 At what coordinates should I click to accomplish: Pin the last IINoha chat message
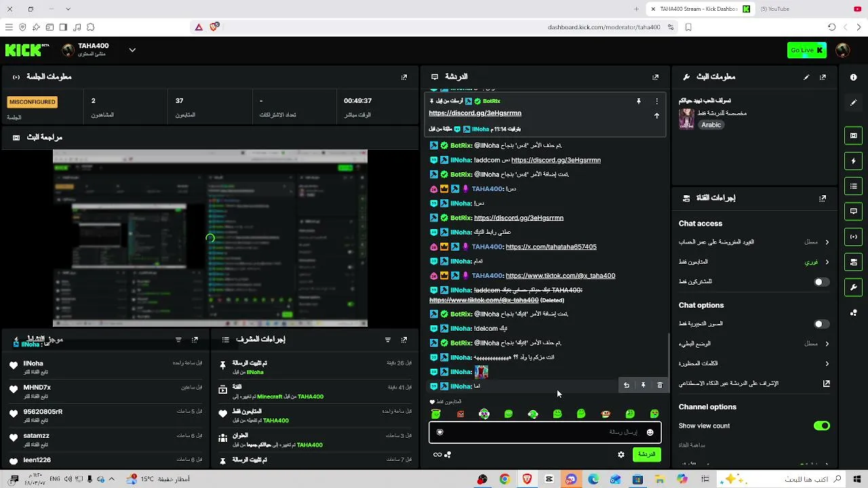tap(644, 385)
